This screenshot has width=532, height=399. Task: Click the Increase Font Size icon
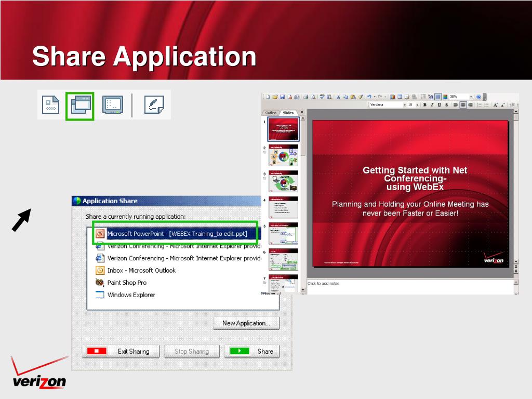(x=495, y=105)
